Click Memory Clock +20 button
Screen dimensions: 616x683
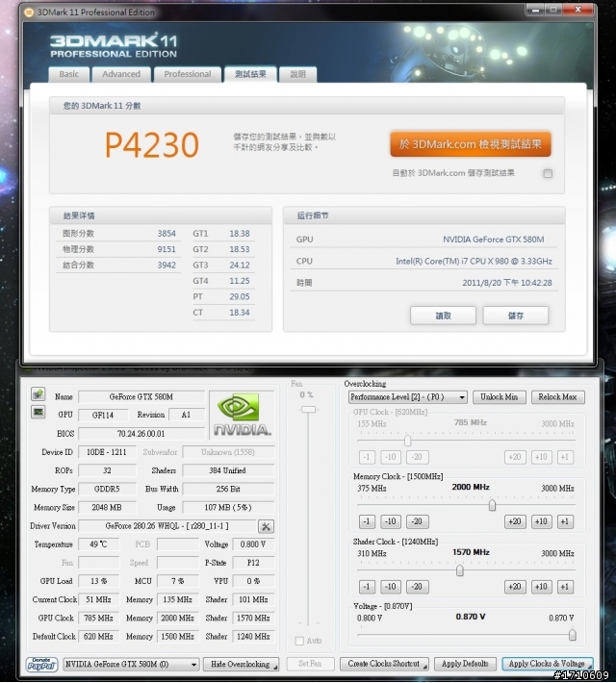coord(515,521)
